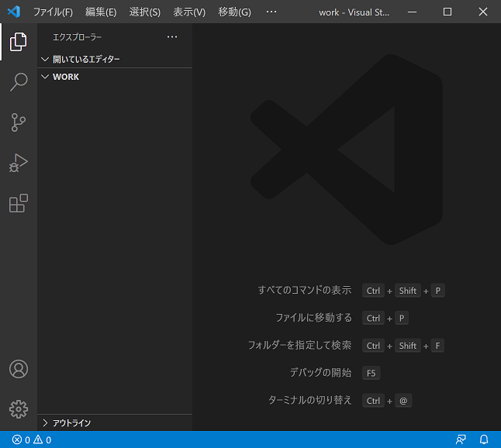Collapse the WORK folder section
This screenshot has width=501, height=448.
(x=115, y=77)
